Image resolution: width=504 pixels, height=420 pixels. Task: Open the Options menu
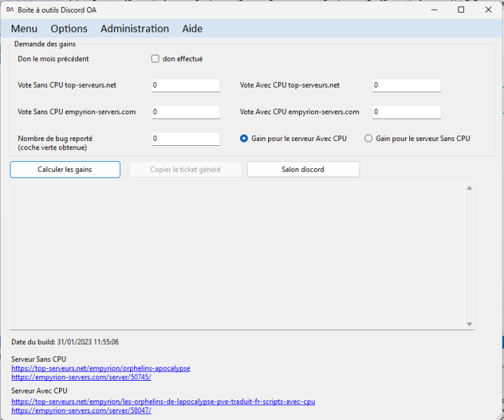[x=69, y=29]
